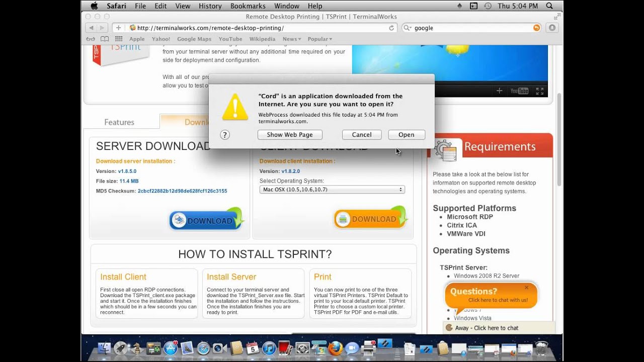Open System Preferences gear in the dock

click(302, 348)
